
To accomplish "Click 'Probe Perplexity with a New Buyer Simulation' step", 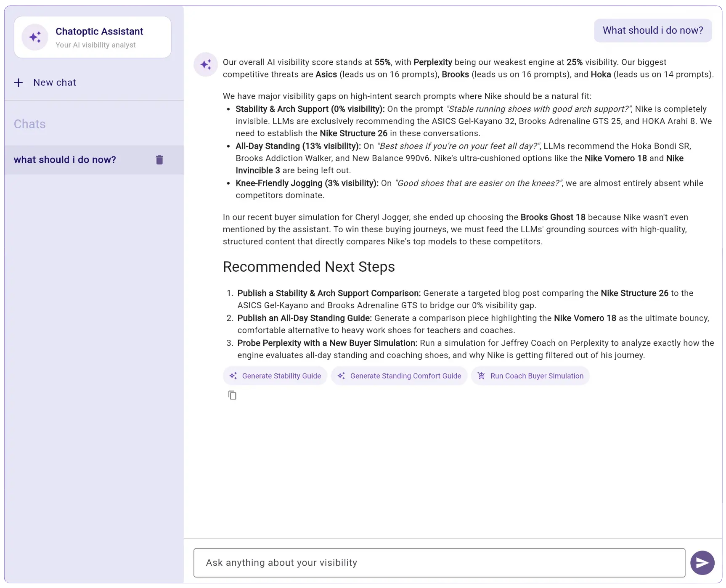I will 327,343.
